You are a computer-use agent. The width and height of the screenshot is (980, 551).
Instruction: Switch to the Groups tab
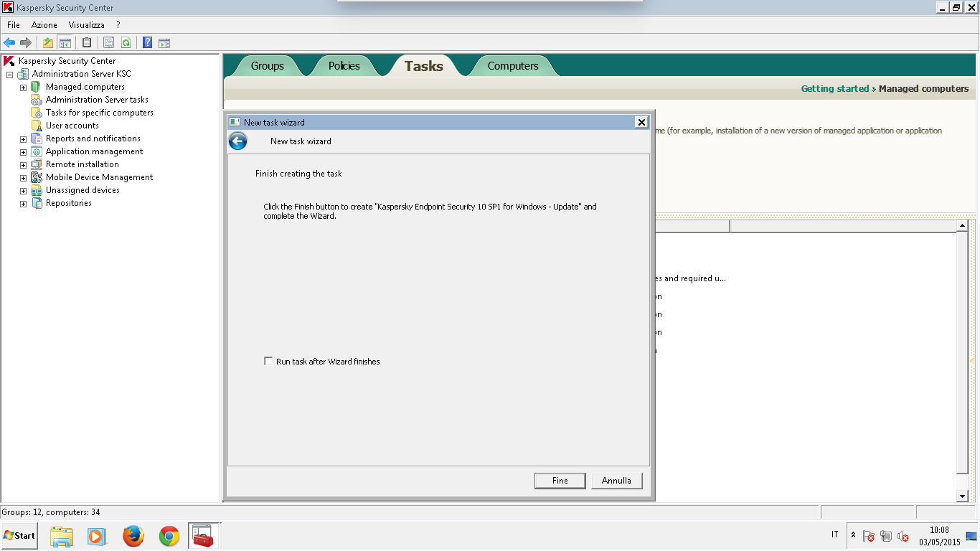tap(268, 66)
